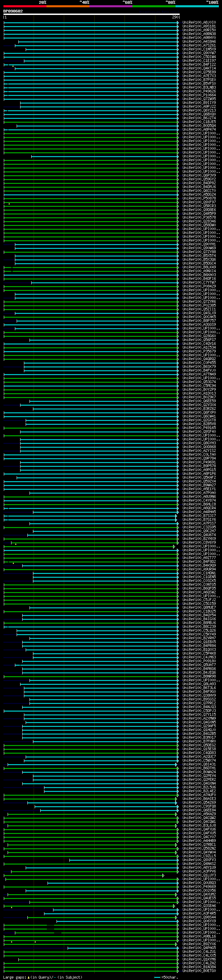222x980 pixels.
Task: Click the green ~80% identity legend bar
Action: (x=154, y=6)
